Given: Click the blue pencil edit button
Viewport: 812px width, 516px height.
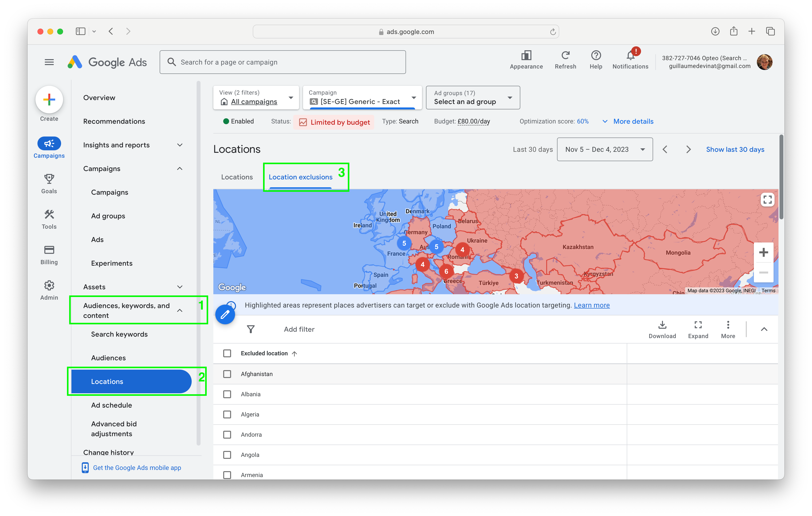Looking at the screenshot, I should [x=225, y=315].
